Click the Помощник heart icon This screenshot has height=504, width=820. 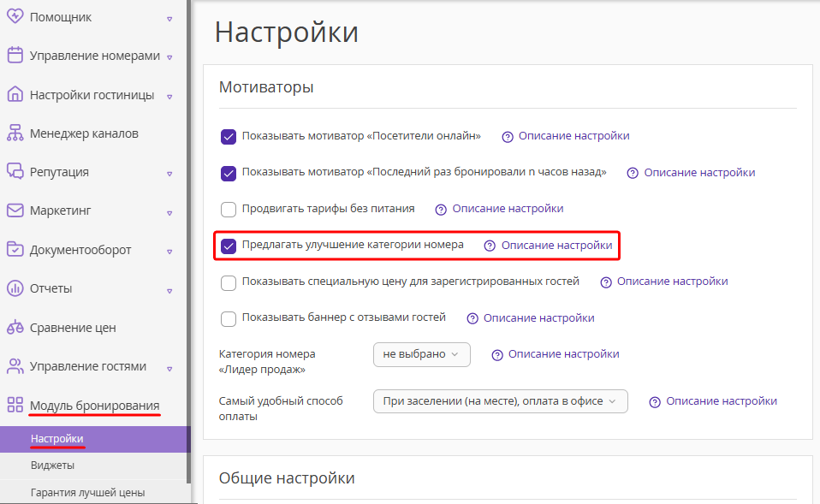coord(15,16)
